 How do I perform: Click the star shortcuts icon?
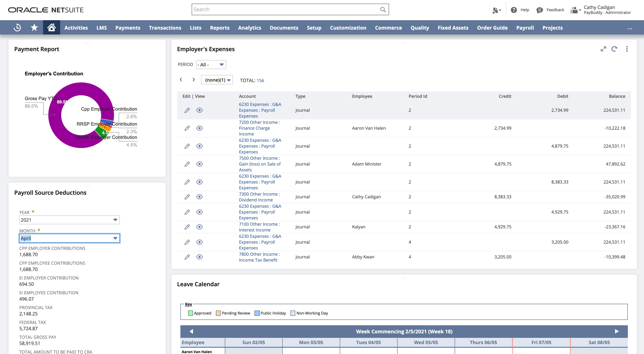point(34,28)
